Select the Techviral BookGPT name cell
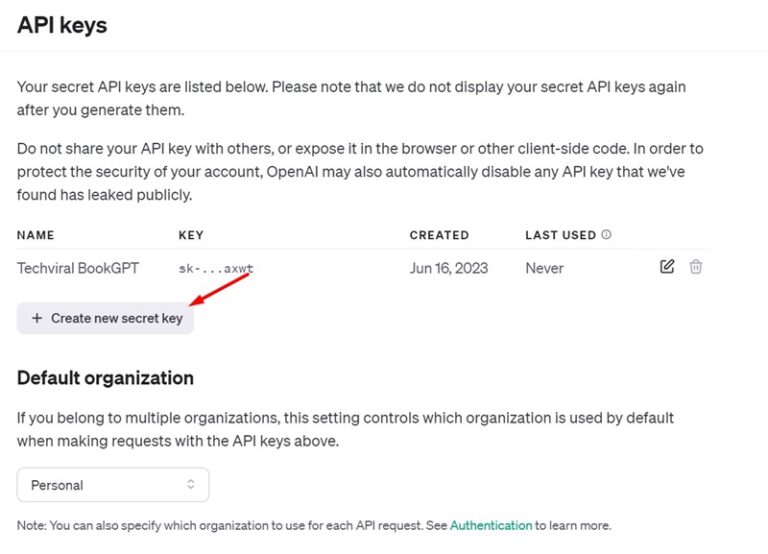 tap(77, 268)
